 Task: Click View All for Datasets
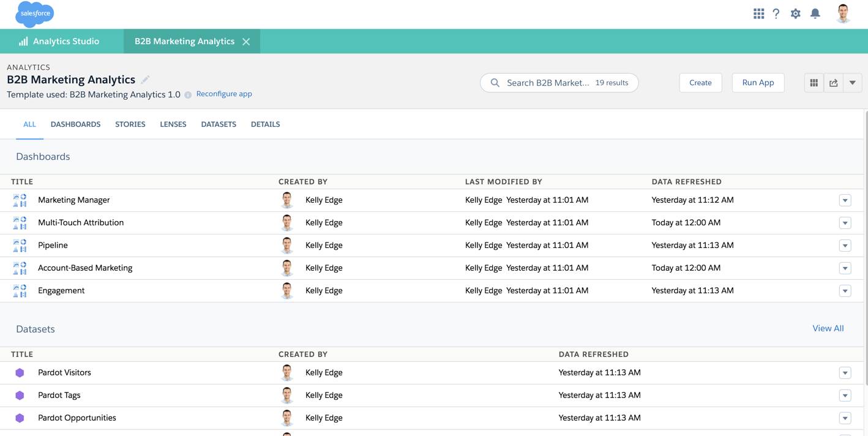click(x=828, y=329)
